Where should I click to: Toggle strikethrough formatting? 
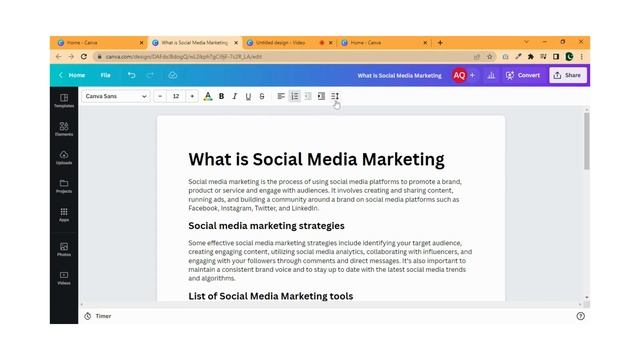click(x=262, y=96)
